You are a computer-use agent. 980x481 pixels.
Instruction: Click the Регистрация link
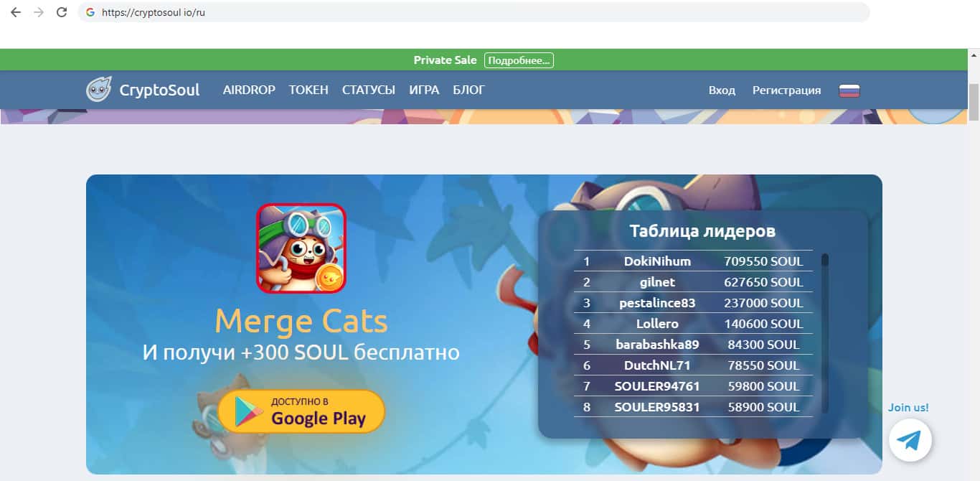[x=786, y=90]
